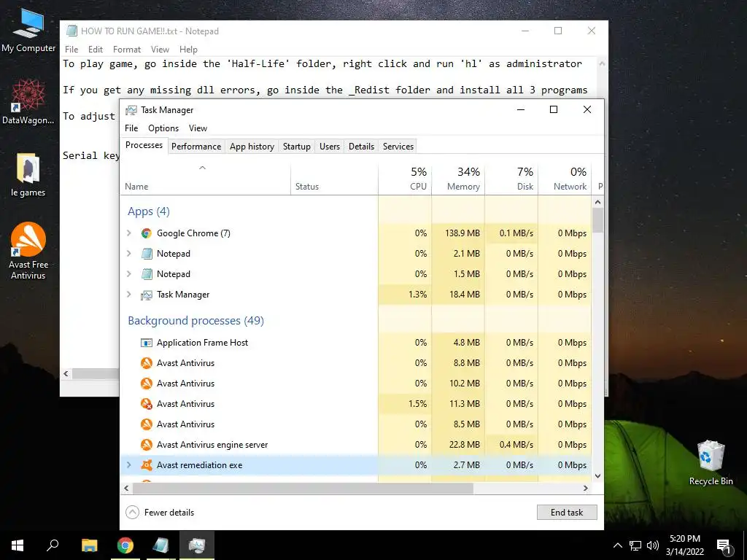Launch Avast Free Antivirus desktop shortcut
This screenshot has height=560, width=747.
click(x=28, y=251)
